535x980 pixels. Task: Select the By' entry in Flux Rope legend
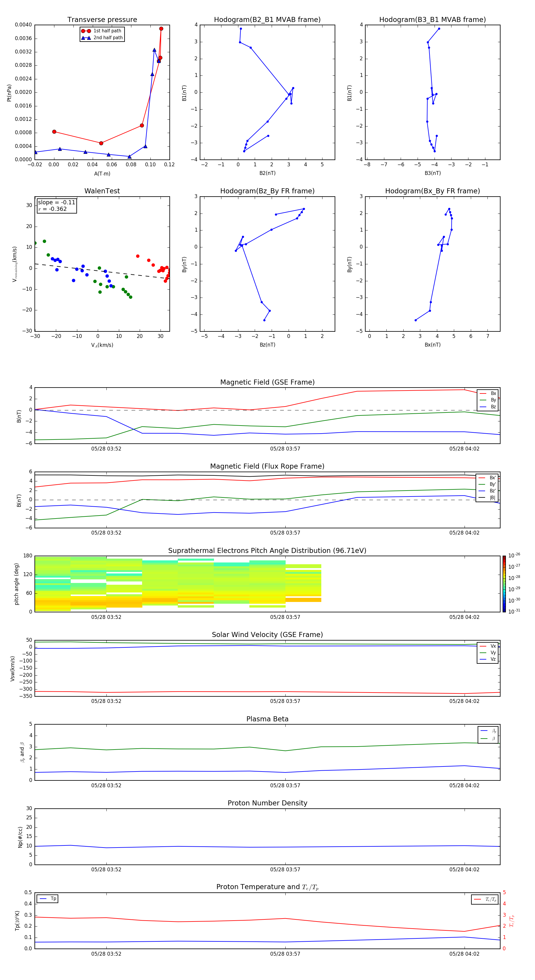point(487,485)
